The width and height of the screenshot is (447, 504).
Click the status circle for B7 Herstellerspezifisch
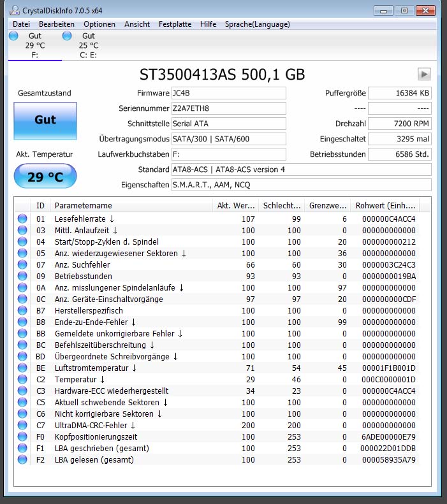[22, 310]
